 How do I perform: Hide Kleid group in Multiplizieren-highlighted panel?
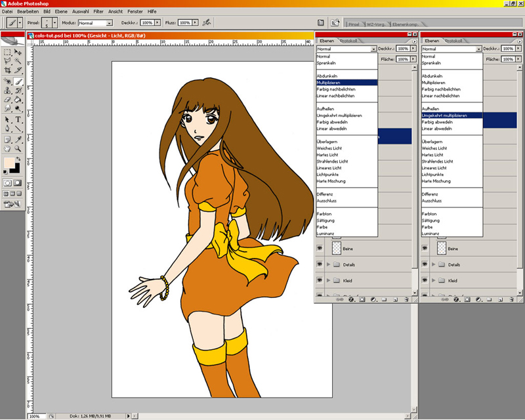click(320, 280)
